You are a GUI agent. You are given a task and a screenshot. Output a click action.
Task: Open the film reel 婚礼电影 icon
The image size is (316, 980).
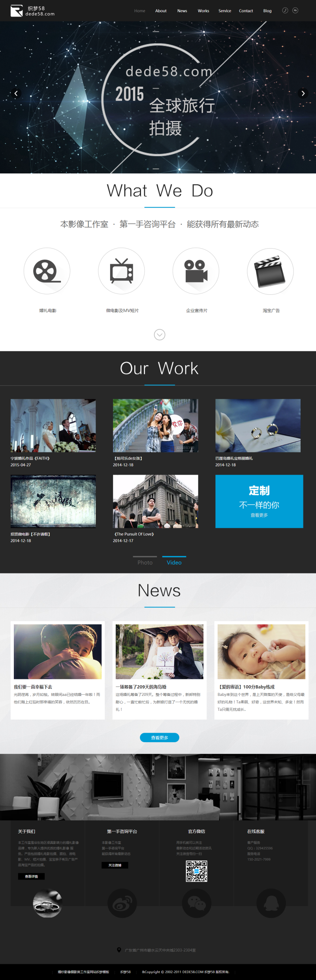coord(47,271)
